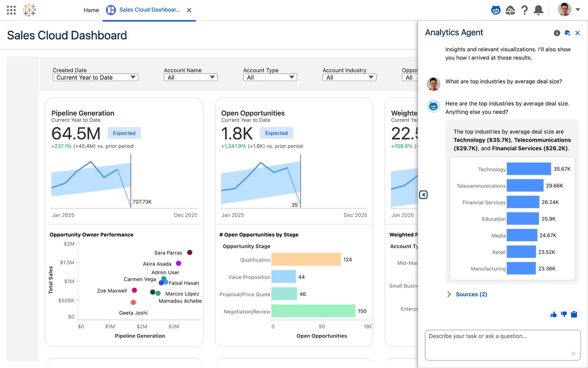Open the Account Type dropdown

[270, 77]
